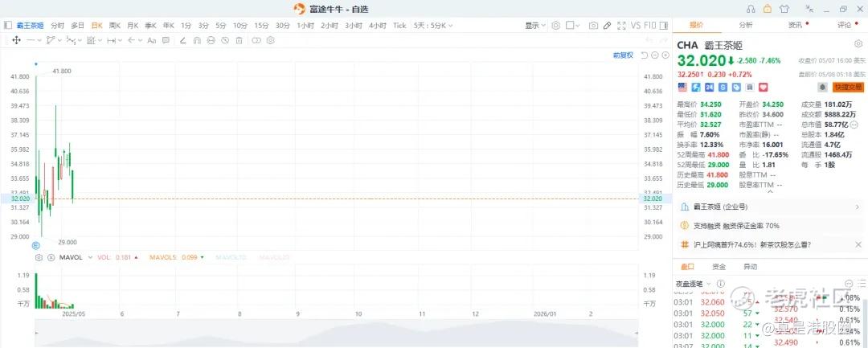Zoom out chart with minus circle
The image size is (868, 348).
pyautogui.click(x=655, y=55)
